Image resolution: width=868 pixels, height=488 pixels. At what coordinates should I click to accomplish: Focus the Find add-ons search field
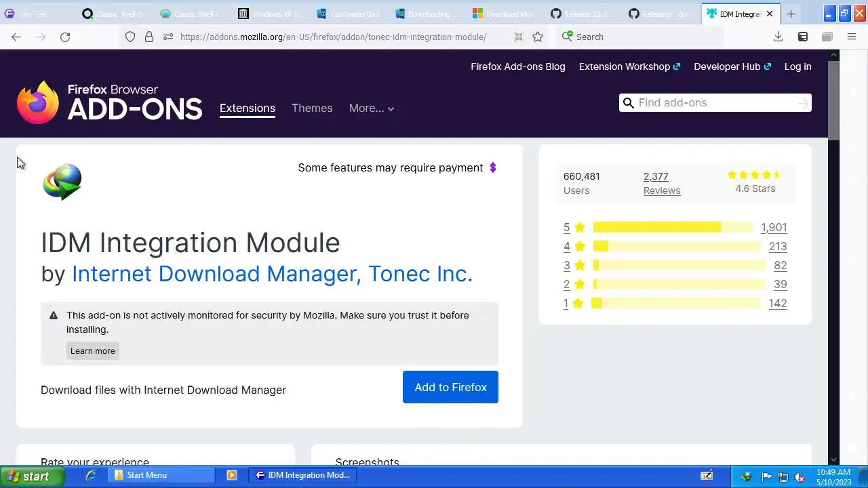tap(715, 103)
